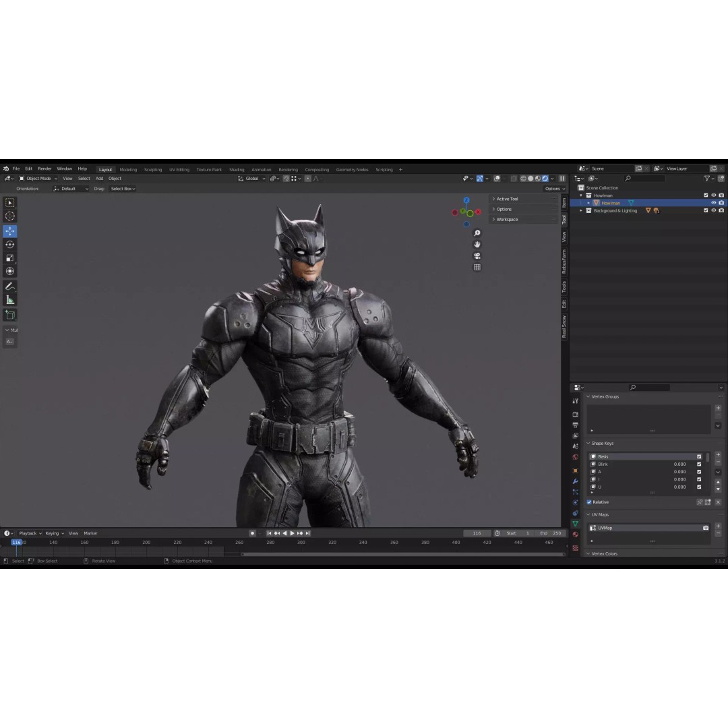The height and width of the screenshot is (728, 728).
Task: Toggle the camera view icon in the viewport
Action: pyautogui.click(x=477, y=256)
